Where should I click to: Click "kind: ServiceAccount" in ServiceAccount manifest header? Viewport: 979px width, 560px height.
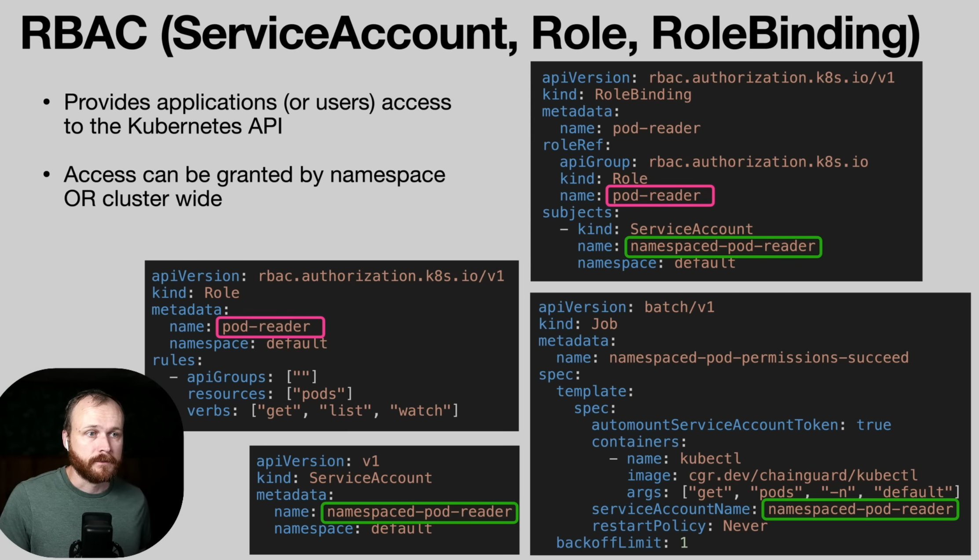[x=344, y=478]
